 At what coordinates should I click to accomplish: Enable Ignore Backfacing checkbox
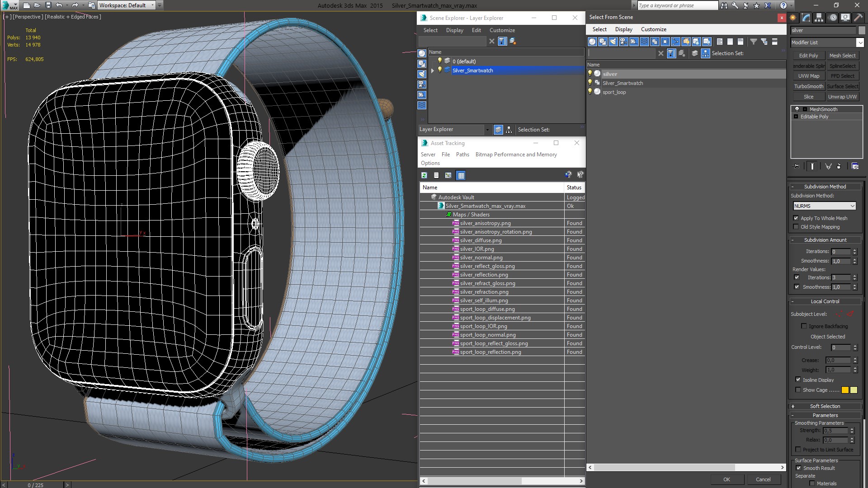[804, 326]
